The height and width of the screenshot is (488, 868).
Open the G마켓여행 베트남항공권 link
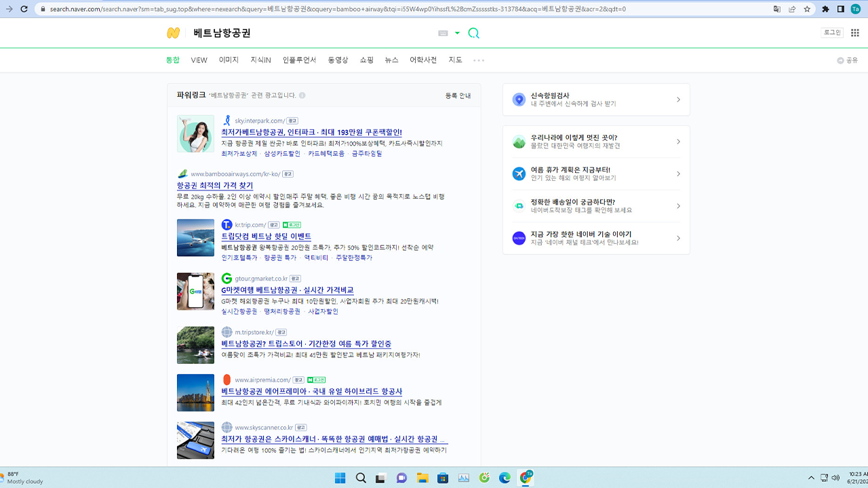tap(287, 290)
